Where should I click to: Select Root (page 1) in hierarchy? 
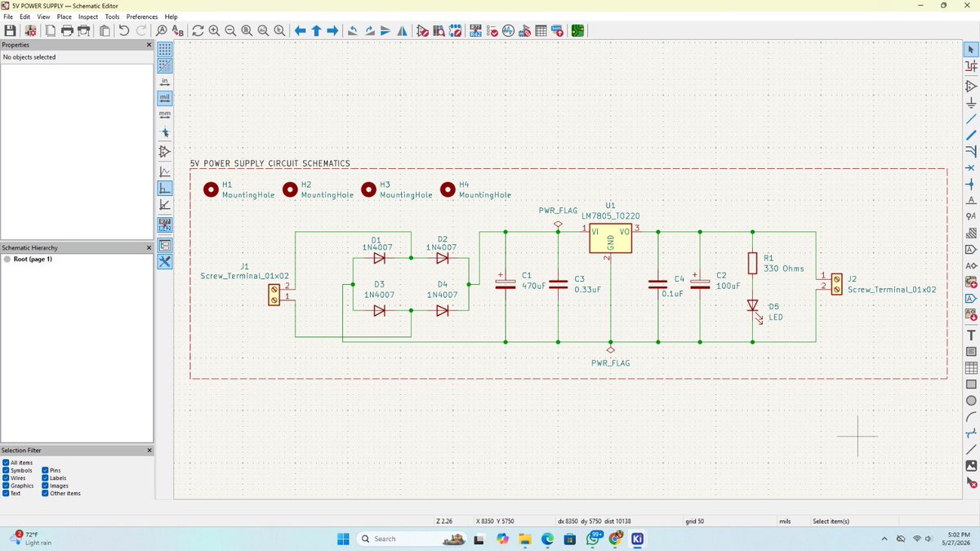coord(33,259)
